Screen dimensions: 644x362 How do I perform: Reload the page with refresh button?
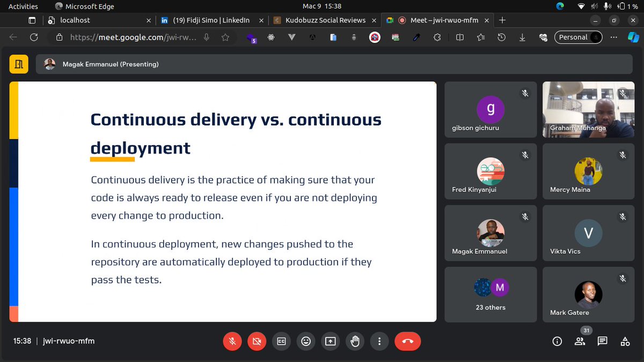click(34, 38)
